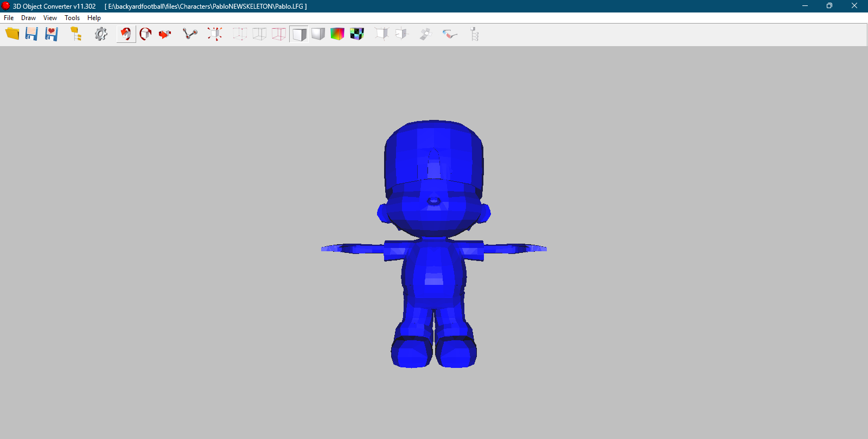Viewport: 868px width, 439px height.
Task: Click the connected-nodes vertex icon
Action: click(x=190, y=34)
